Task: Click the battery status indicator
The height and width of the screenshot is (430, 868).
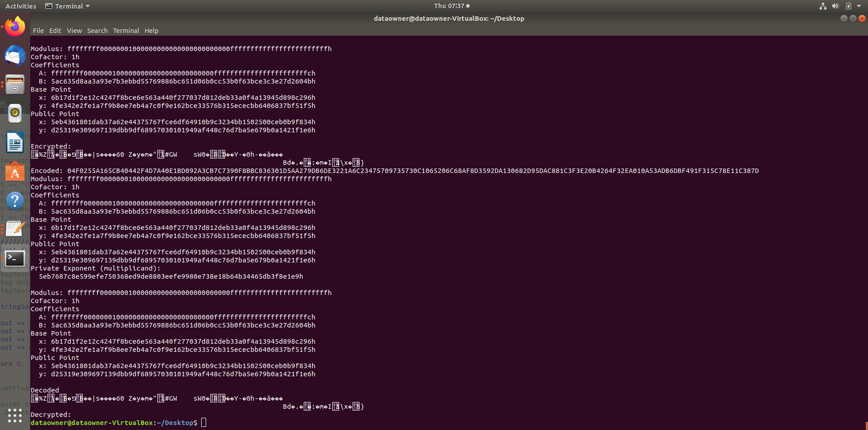Action: click(x=848, y=6)
